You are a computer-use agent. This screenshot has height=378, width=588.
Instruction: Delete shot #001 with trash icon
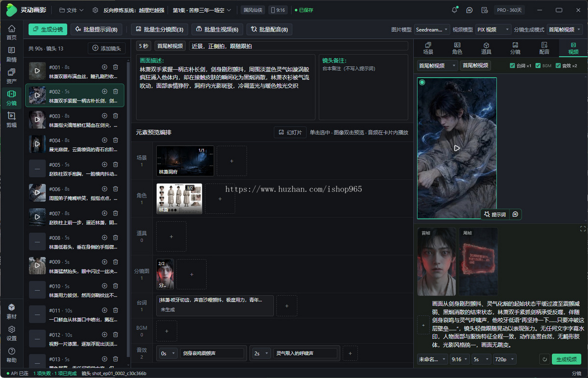[x=116, y=67]
